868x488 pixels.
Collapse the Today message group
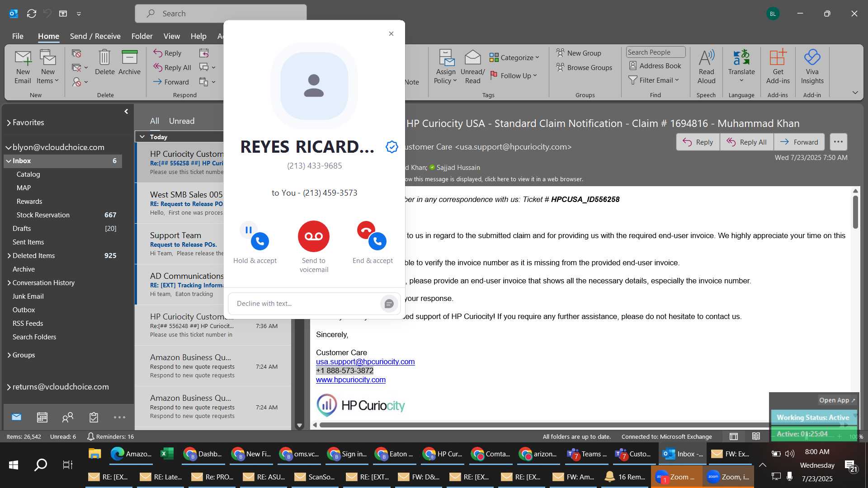point(142,137)
